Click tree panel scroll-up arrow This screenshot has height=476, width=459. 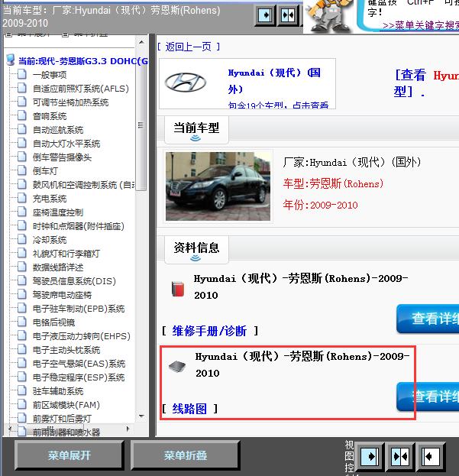click(x=141, y=42)
